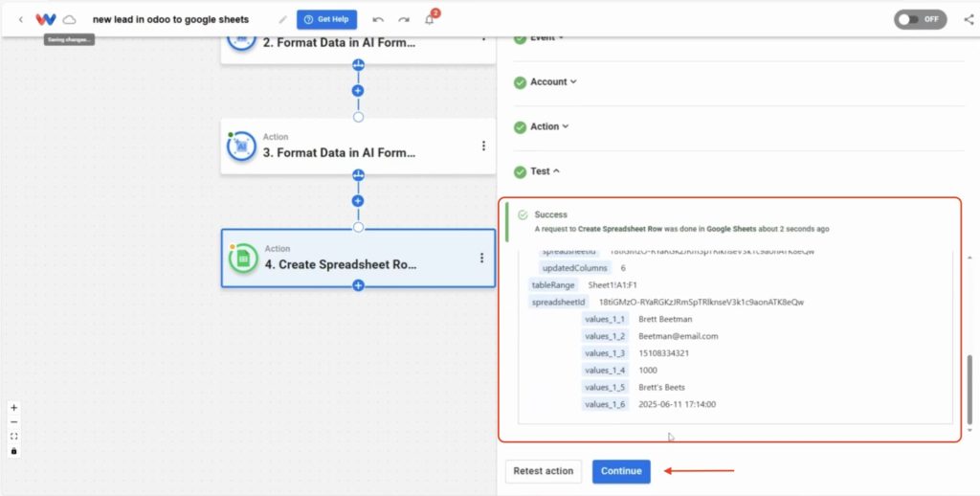Open the Pabbly W logo home
The height and width of the screenshot is (496, 980).
point(46,19)
